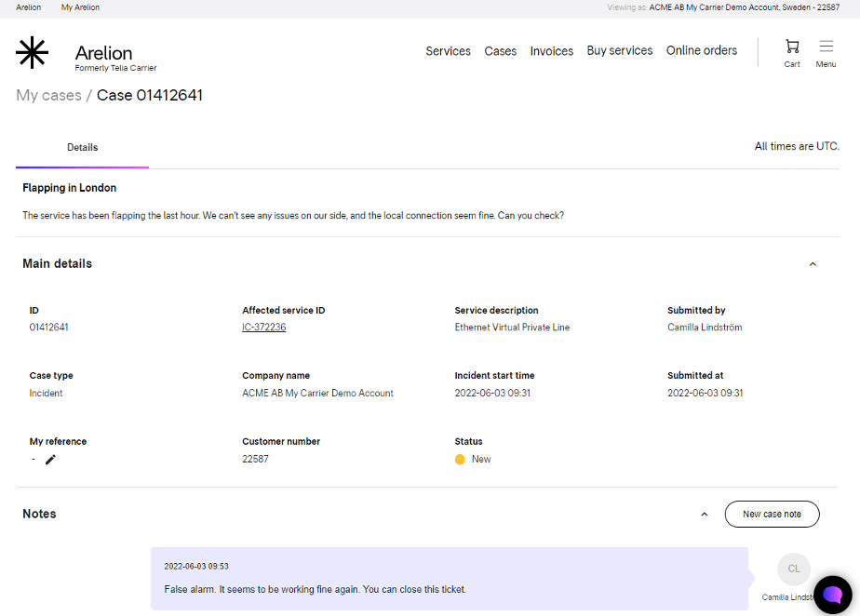
Task: Click the CL avatar of Camilla
Action: tap(794, 569)
